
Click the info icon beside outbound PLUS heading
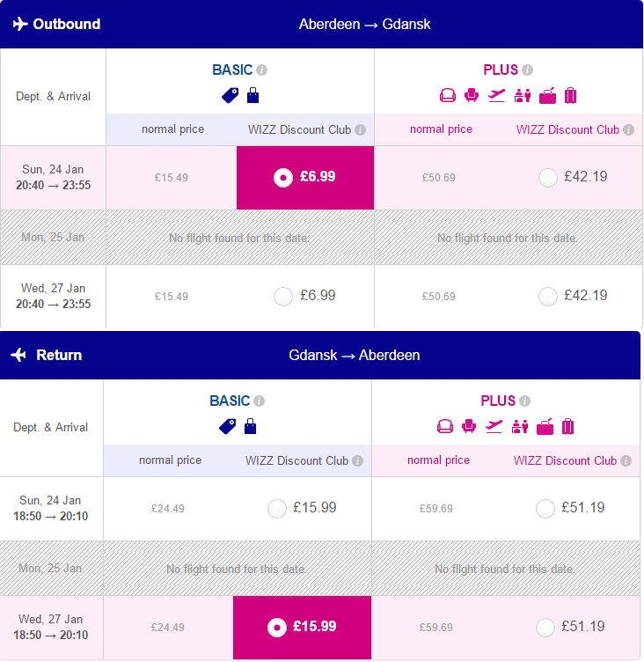[527, 70]
